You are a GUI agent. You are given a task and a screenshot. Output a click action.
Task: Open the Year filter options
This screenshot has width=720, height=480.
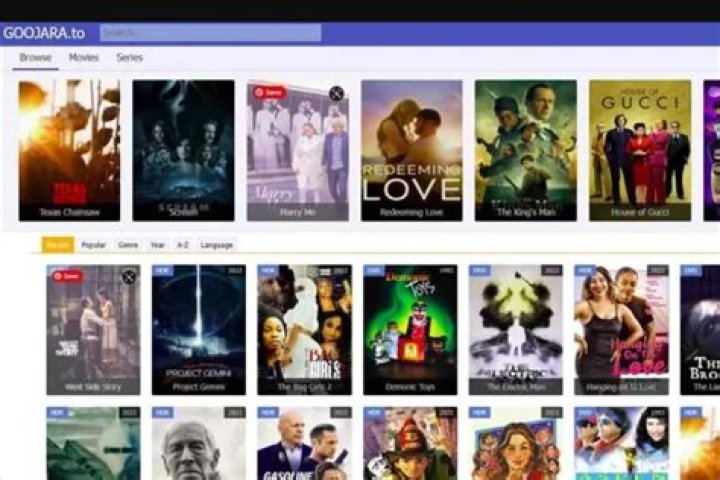pyautogui.click(x=158, y=245)
